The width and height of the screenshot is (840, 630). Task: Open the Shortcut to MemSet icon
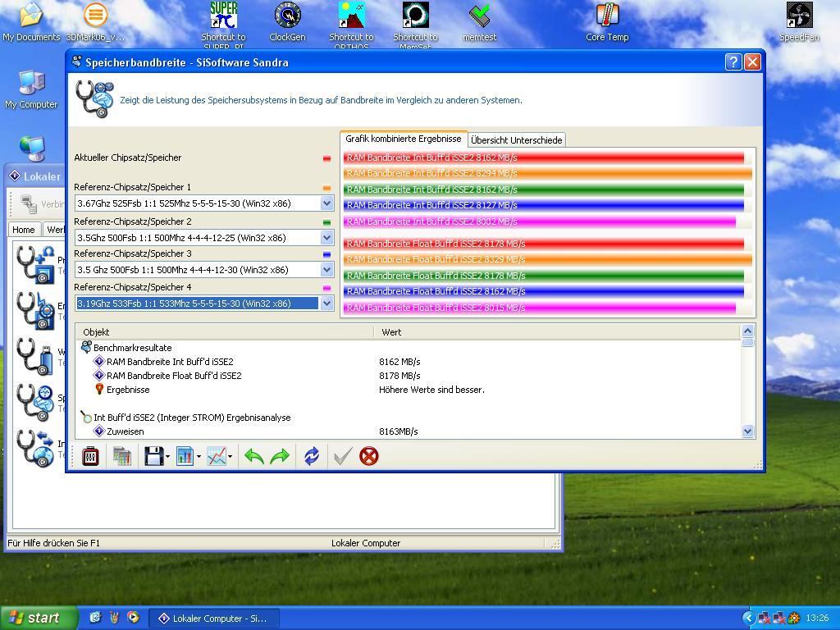(x=415, y=24)
